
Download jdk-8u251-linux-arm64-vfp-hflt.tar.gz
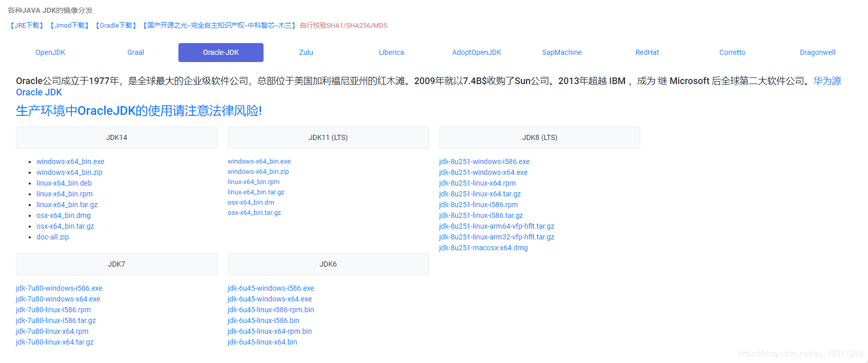pos(497,226)
